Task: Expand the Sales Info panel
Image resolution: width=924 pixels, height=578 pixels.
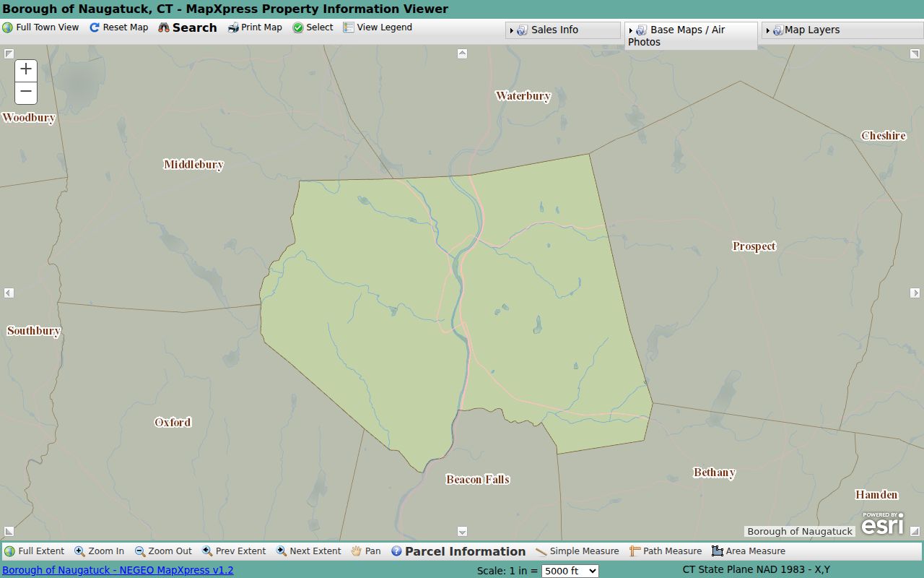Action: [x=562, y=30]
